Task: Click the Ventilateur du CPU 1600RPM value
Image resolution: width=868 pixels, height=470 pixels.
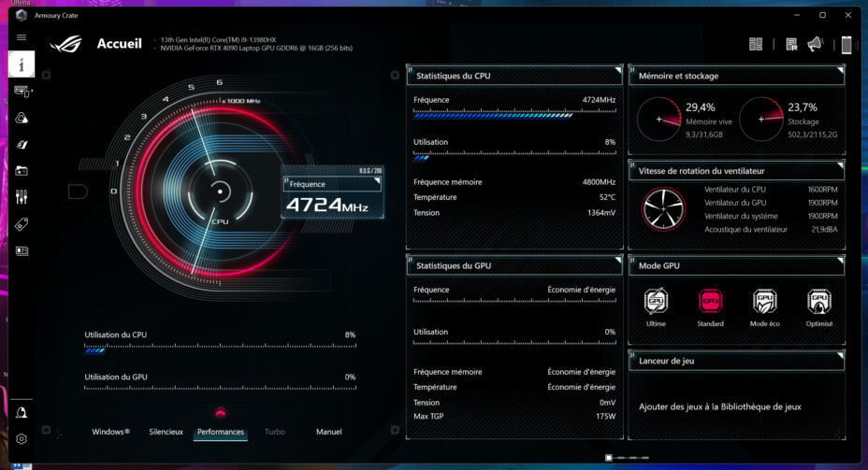Action: [x=822, y=190]
